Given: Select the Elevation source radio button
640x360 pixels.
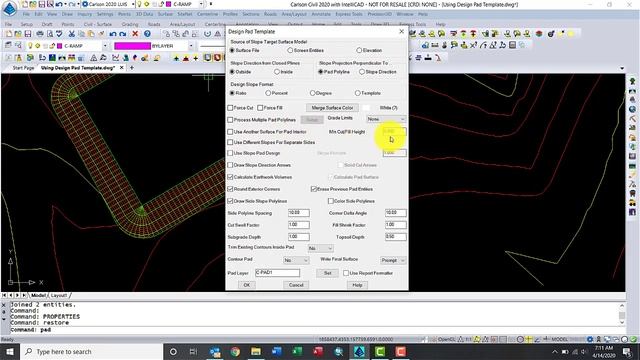Looking at the screenshot, I should point(359,50).
